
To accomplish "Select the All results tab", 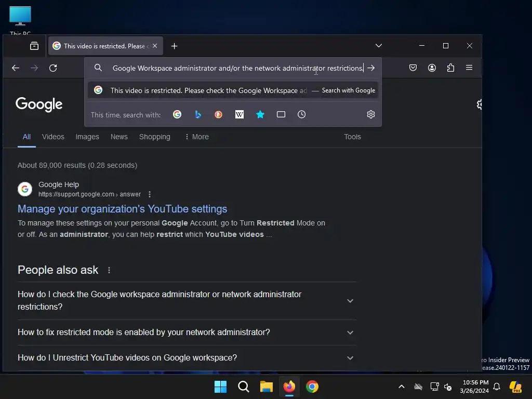I will coord(26,137).
